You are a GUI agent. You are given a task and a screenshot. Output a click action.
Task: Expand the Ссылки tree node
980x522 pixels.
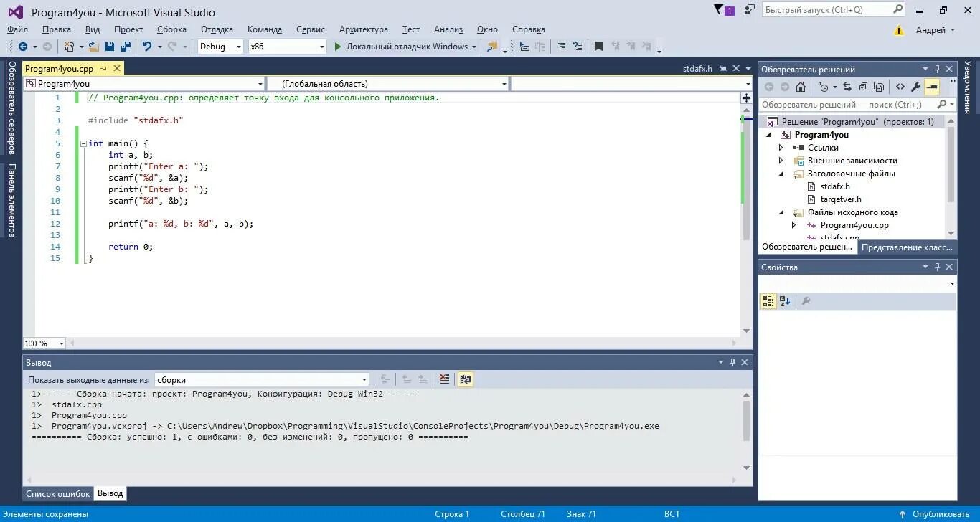click(781, 148)
